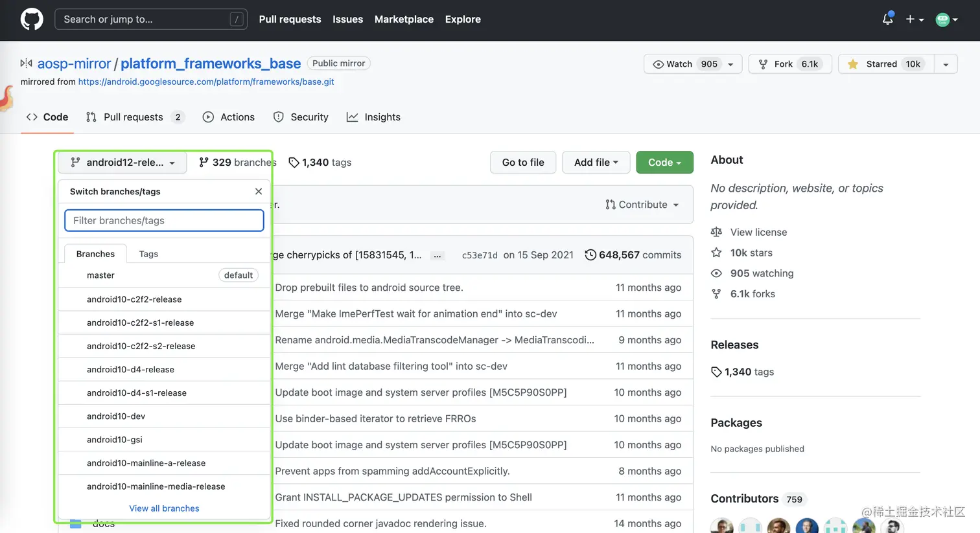Choose branch android10-gsi
This screenshot has height=533, width=980.
click(x=164, y=439)
